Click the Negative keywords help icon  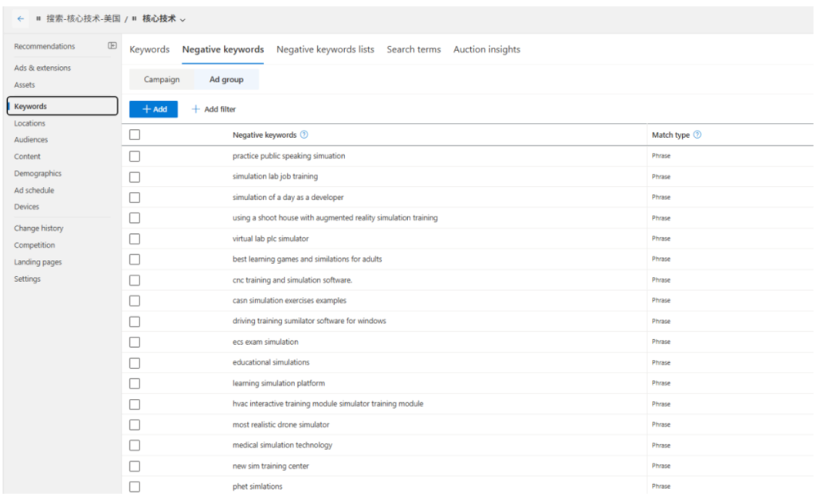click(304, 135)
